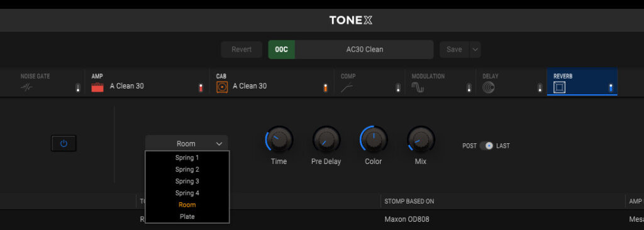Click the reverb square icon
This screenshot has height=230, width=644.
pos(559,87)
